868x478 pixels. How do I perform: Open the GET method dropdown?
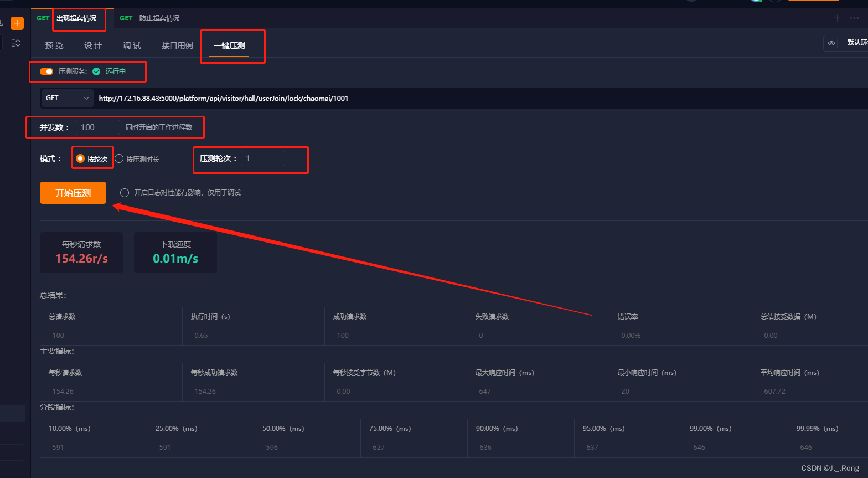[x=67, y=98]
